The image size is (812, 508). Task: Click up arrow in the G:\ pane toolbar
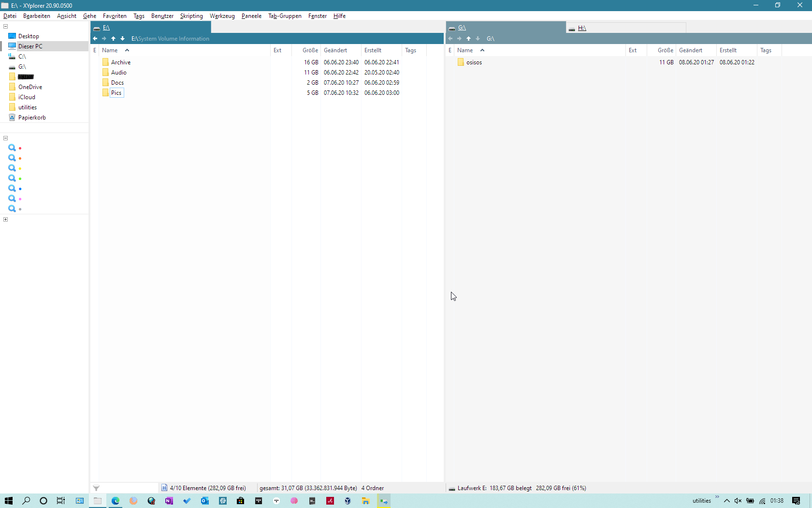(468, 39)
